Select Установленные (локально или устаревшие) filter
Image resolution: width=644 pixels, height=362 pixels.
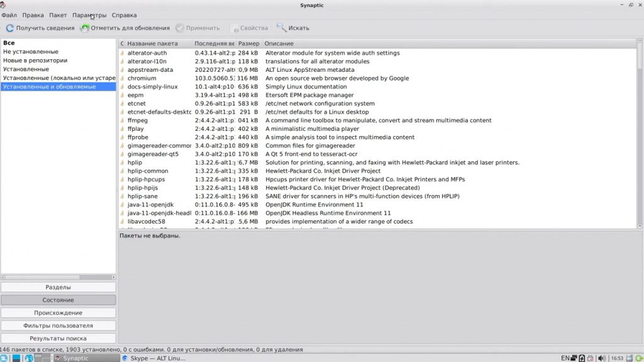pos(58,77)
